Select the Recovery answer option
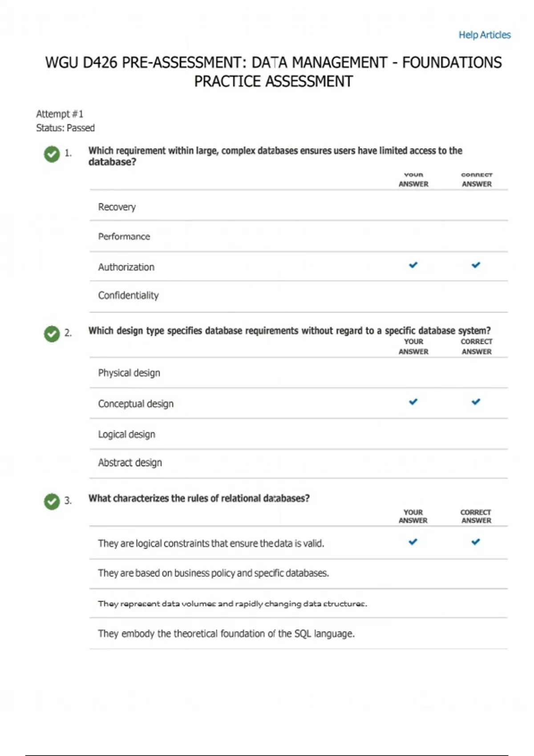 coord(117,207)
